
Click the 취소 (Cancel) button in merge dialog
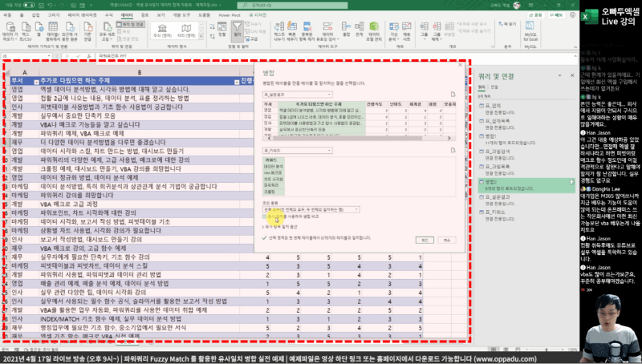point(445,239)
